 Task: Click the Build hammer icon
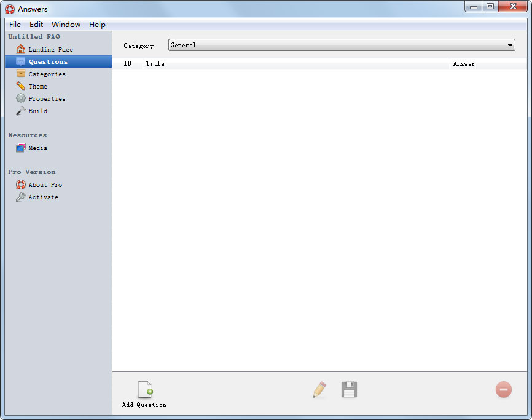pyautogui.click(x=21, y=111)
